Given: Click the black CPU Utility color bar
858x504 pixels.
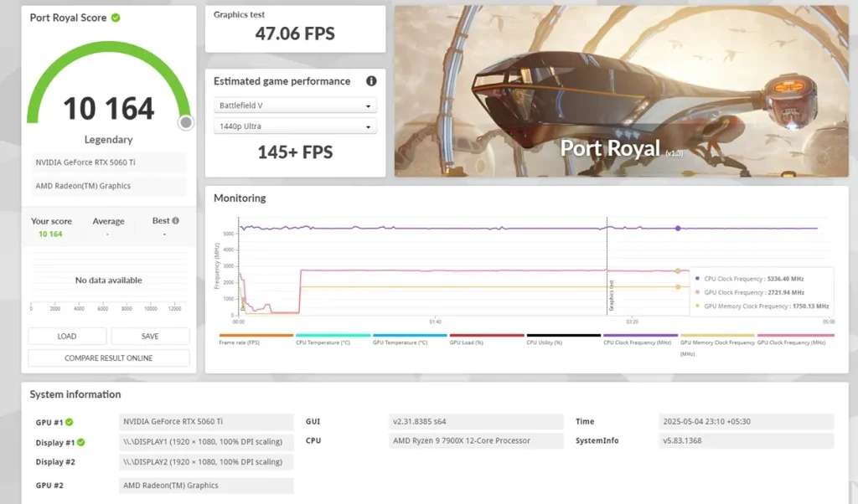Looking at the screenshot, I should (x=564, y=335).
